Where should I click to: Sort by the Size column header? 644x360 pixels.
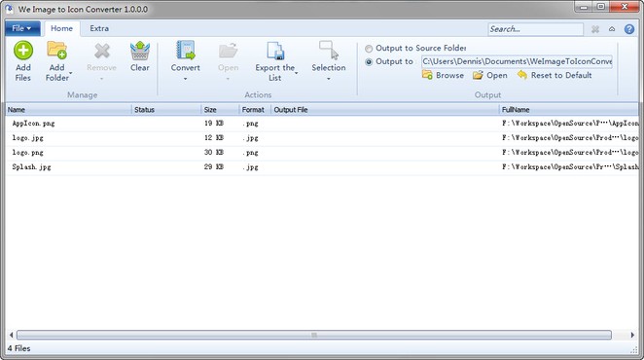click(x=220, y=110)
